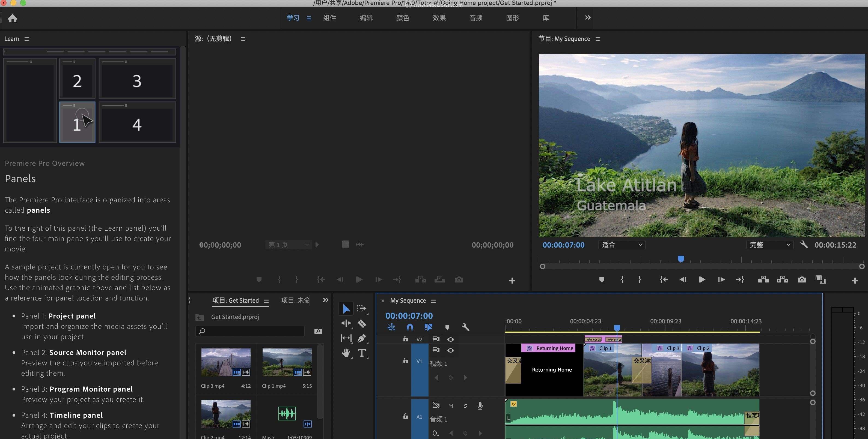Show hidden Project panel tabs
Screen dimensions: 868x439
(325, 300)
